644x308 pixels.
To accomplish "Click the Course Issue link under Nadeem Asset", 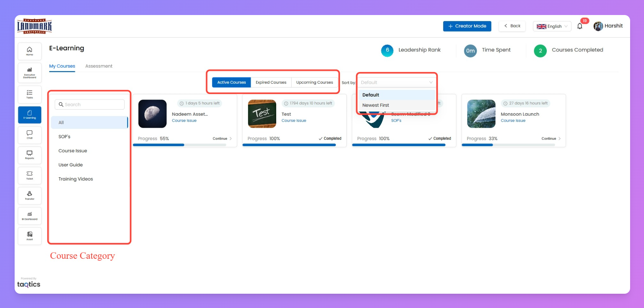I will click(184, 121).
